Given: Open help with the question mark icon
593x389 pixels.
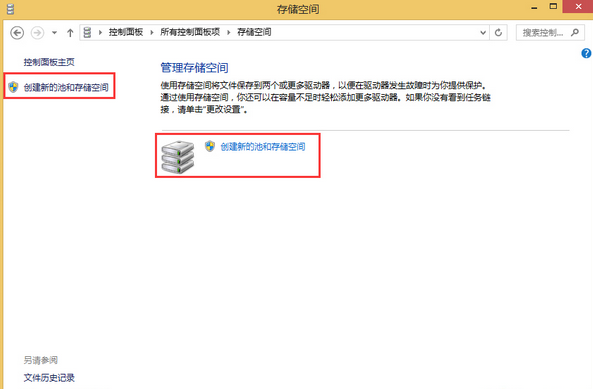Looking at the screenshot, I should 586,53.
